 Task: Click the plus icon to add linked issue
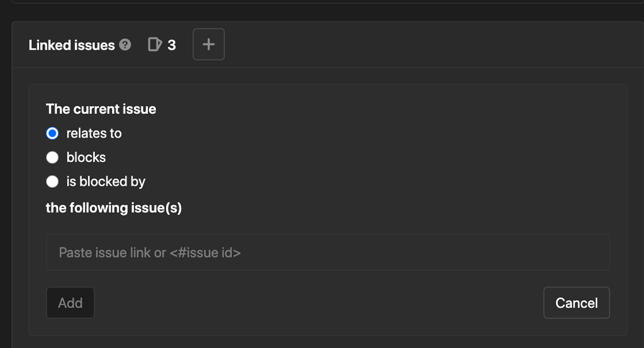point(209,45)
